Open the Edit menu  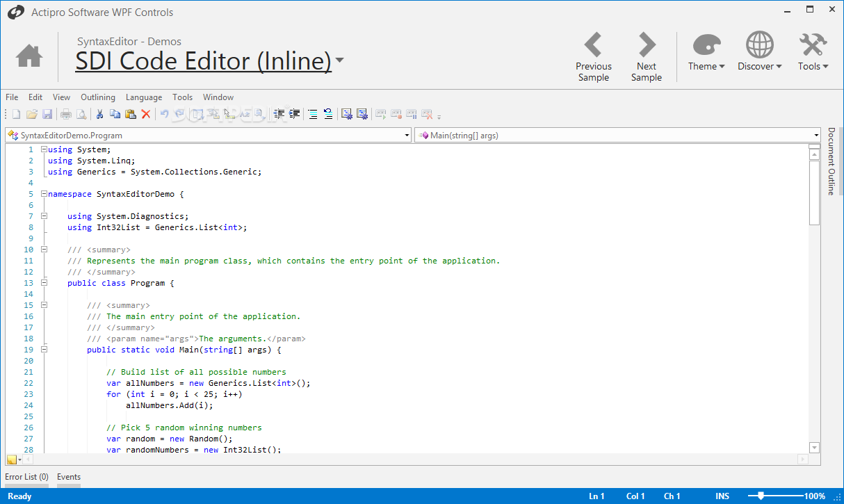(35, 97)
